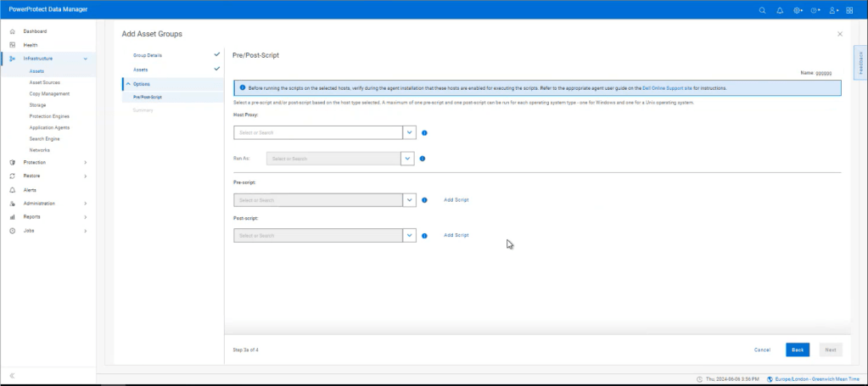Click the info icon next to Pre-script dropdown
Screen dimensions: 868x386
[x=424, y=200]
